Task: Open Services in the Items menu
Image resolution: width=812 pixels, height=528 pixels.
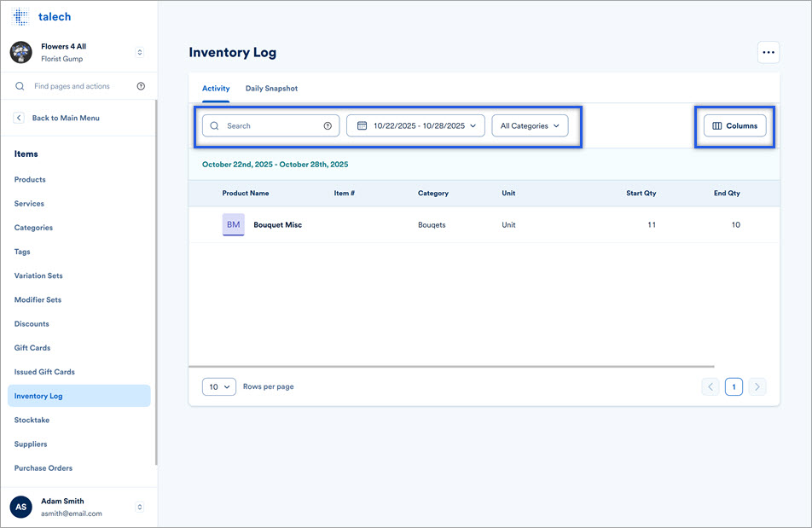Action: tap(29, 203)
